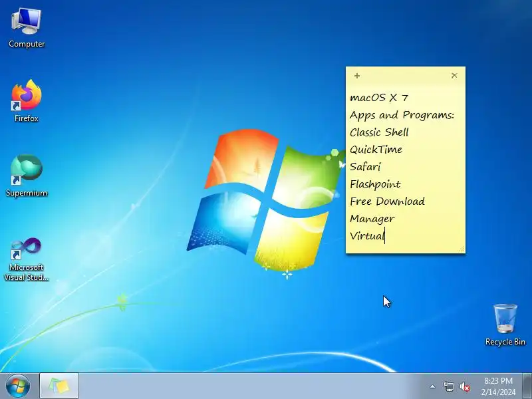The width and height of the screenshot is (532, 399).
Task: Select the Recycle Bin icon
Action: click(505, 325)
